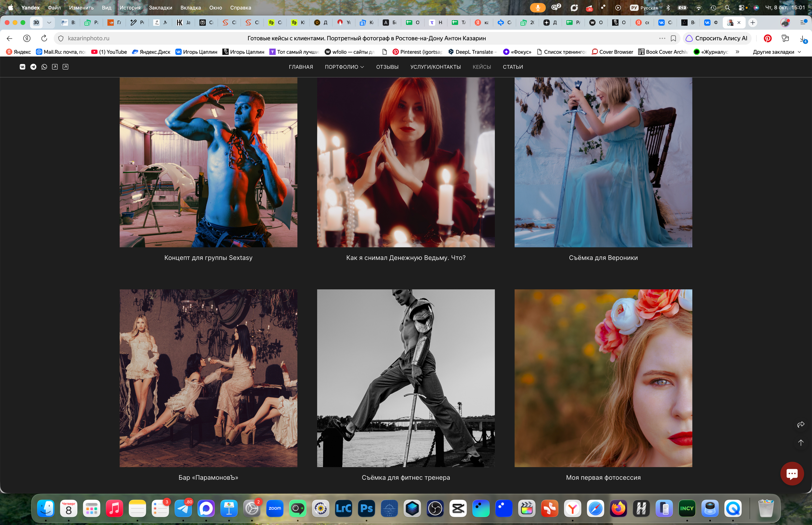Expand the tab group dropdown next to 30
Screen dimensions: 812x525
(49, 23)
